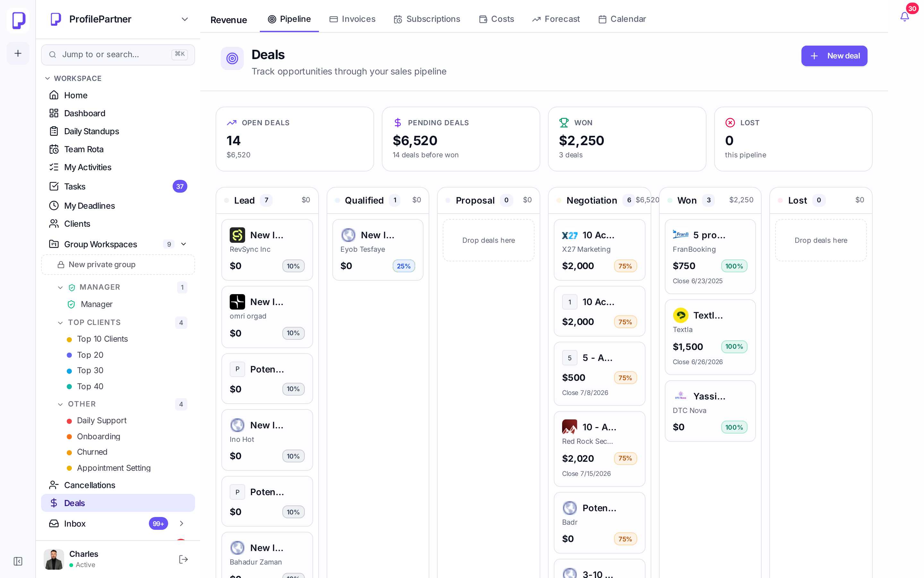Click the Tasks 37 count badge
The image size is (924, 578).
tap(180, 186)
